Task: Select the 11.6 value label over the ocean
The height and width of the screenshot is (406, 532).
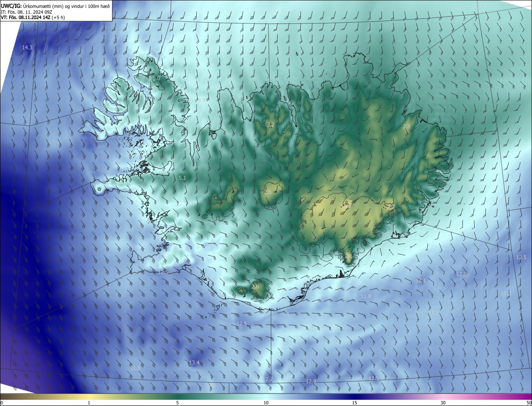Action: point(135,368)
